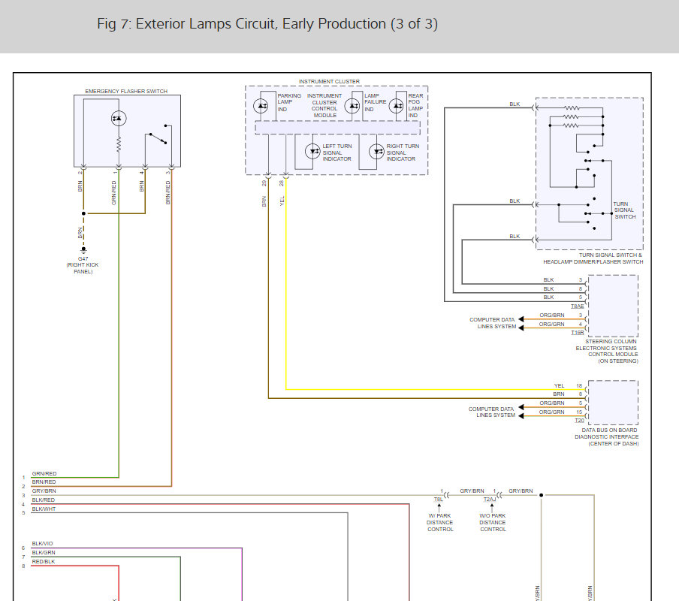
Task: Click the BRN wire splice dot above G47
Action: 83,213
